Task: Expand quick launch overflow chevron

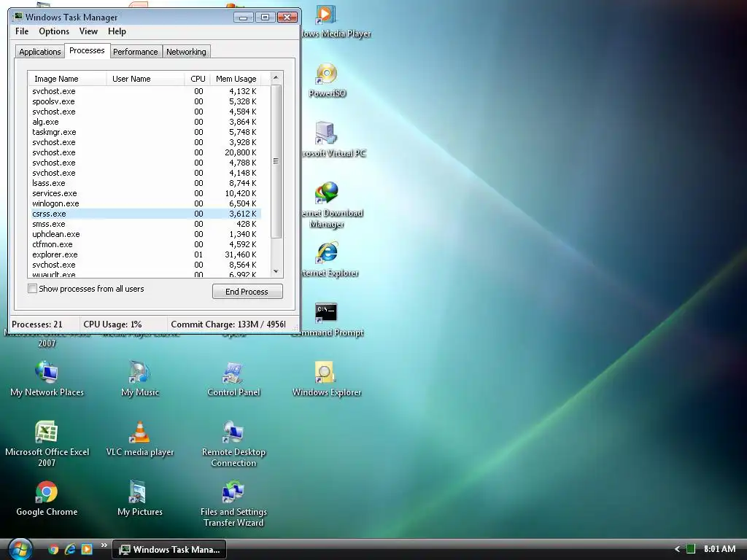Action: [104, 545]
